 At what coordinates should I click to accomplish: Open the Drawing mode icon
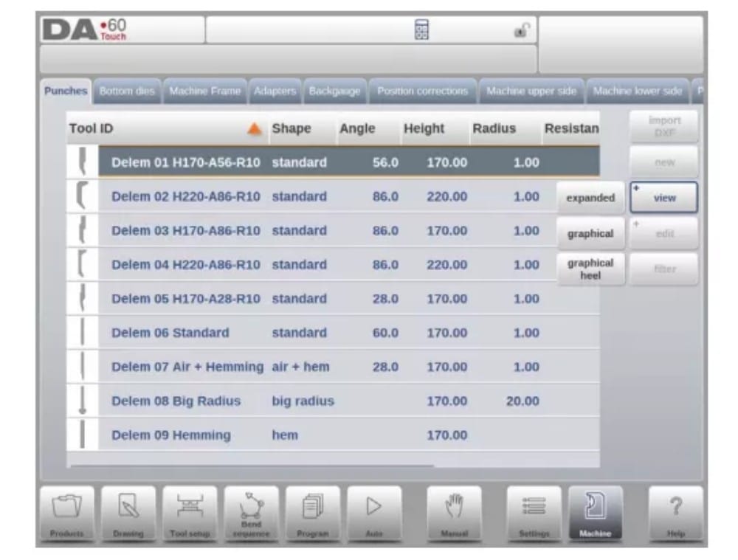click(128, 514)
